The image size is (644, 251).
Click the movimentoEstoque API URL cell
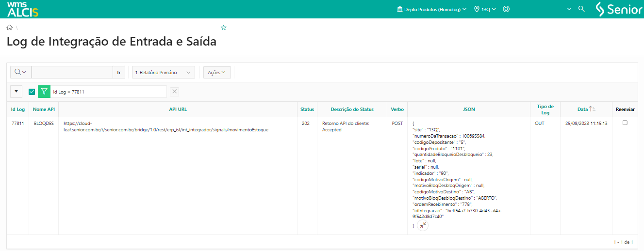click(166, 126)
